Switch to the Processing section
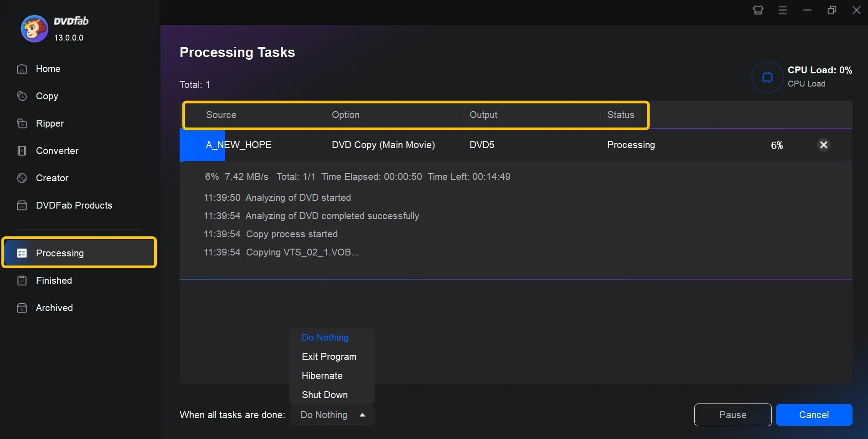The width and height of the screenshot is (868, 439). click(60, 253)
